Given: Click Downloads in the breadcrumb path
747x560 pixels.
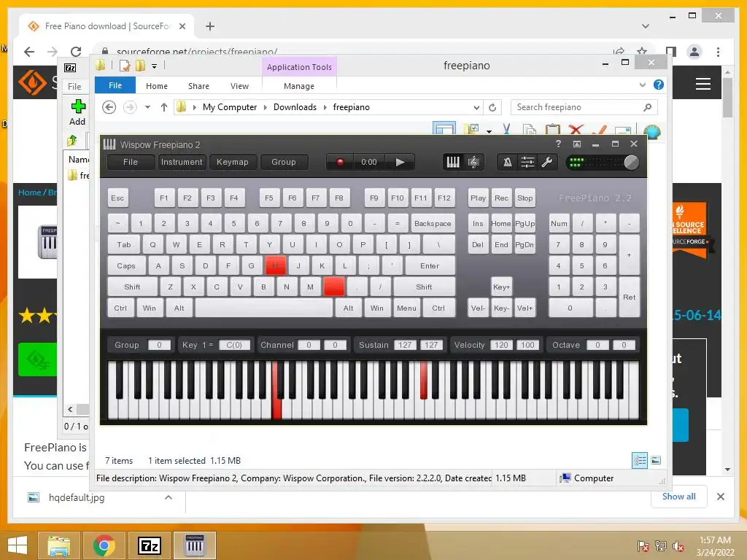Looking at the screenshot, I should click(295, 107).
